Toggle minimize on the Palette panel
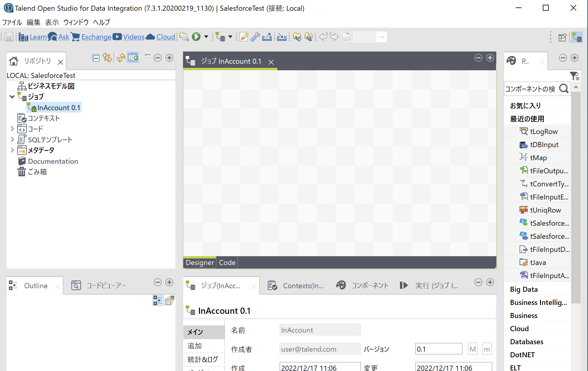 [x=563, y=58]
